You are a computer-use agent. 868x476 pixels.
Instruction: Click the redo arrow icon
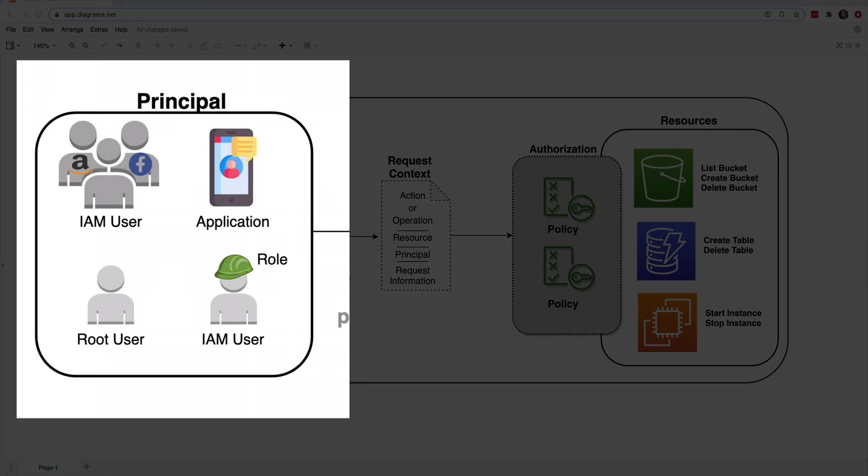pos(119,45)
